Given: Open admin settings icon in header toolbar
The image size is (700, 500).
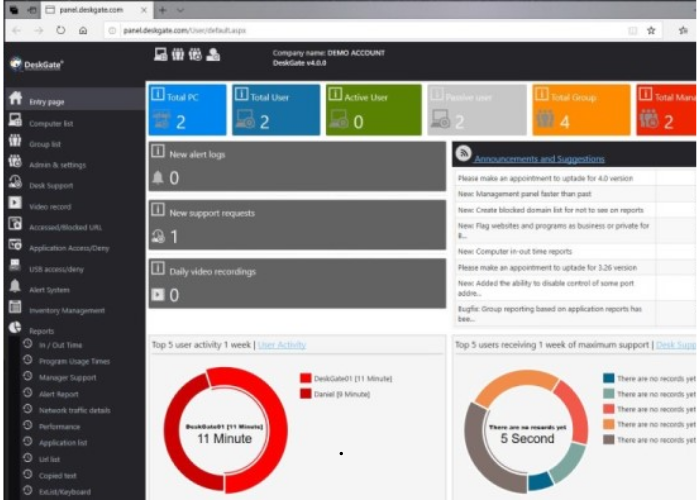Looking at the screenshot, I should click(x=195, y=54).
